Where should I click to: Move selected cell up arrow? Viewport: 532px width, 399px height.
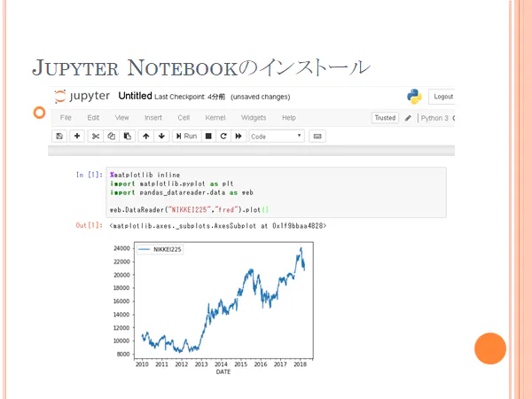coord(146,136)
